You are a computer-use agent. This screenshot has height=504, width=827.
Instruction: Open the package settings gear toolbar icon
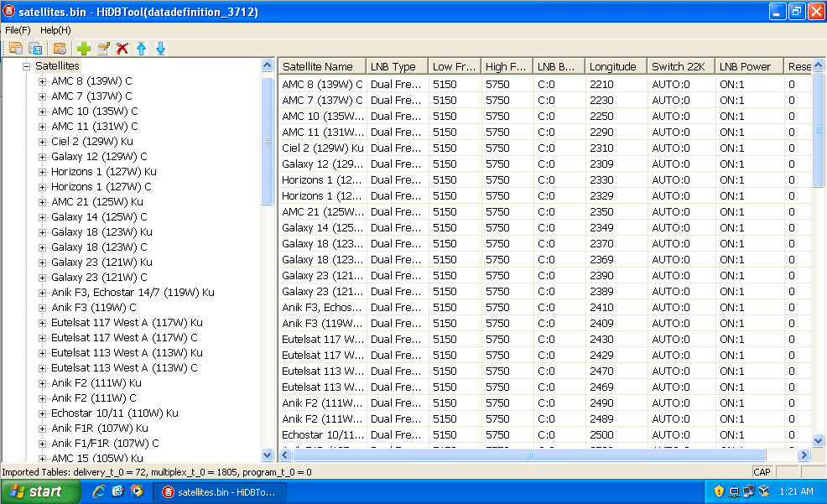tap(60, 49)
